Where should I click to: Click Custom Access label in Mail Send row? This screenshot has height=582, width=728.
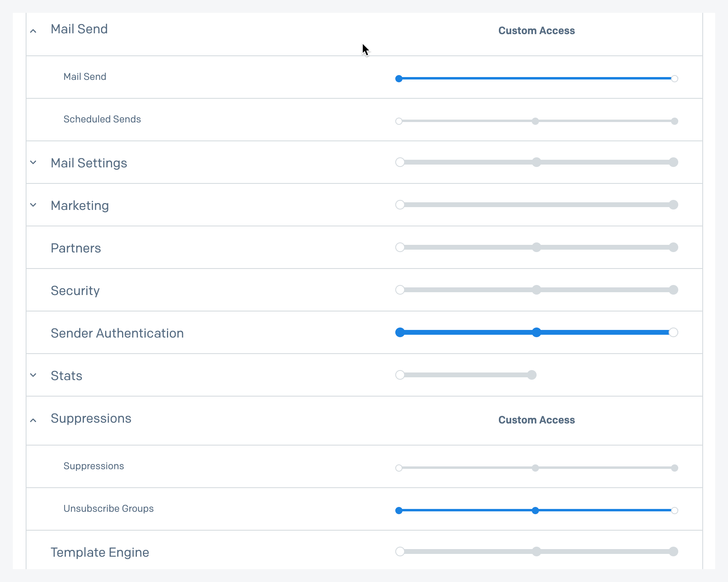coord(536,31)
